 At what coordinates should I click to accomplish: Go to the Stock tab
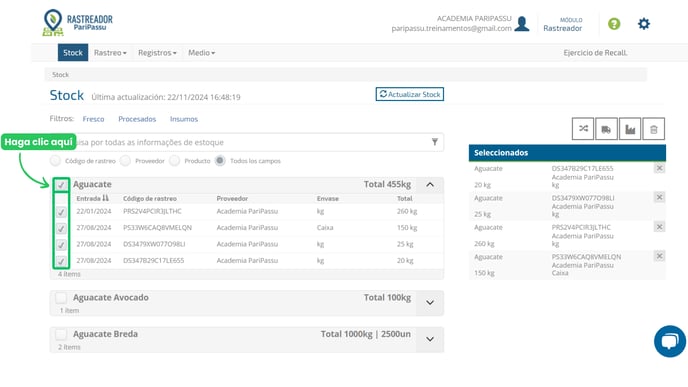pos(73,53)
